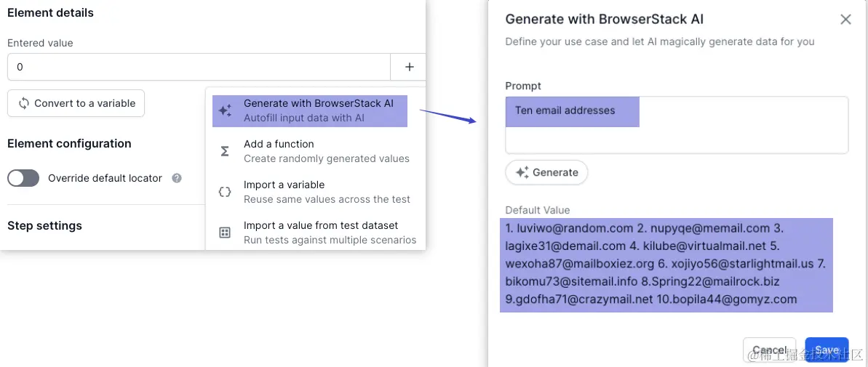This screenshot has width=868, height=367.
Task: Click the help icon beside Override default locator
Action: click(x=177, y=178)
